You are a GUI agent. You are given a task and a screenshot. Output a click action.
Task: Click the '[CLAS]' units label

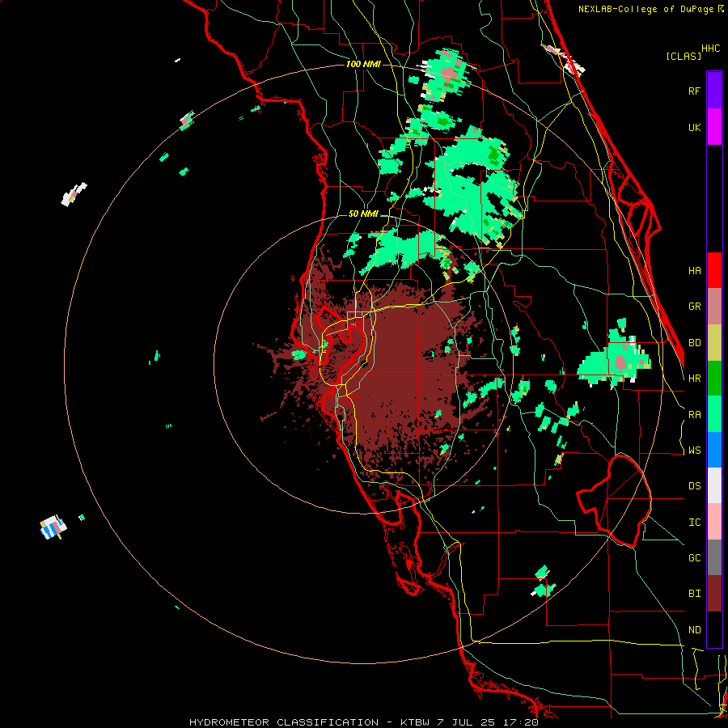point(684,56)
